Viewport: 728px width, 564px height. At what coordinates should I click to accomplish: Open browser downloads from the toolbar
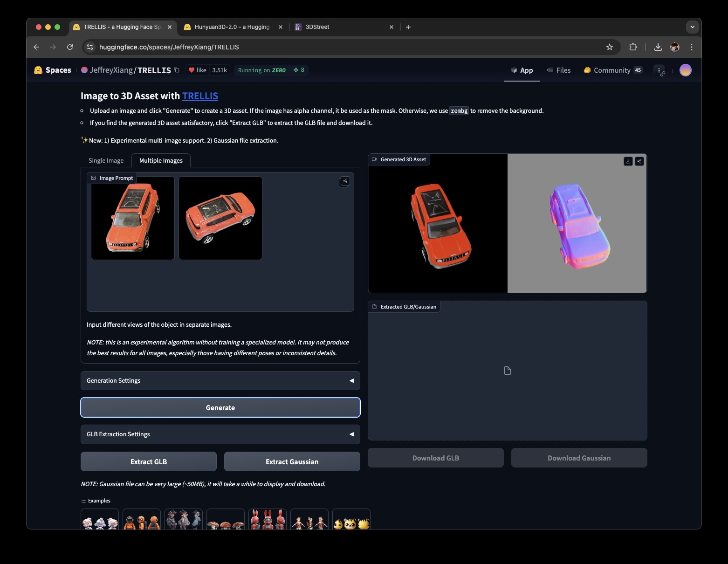click(x=658, y=47)
